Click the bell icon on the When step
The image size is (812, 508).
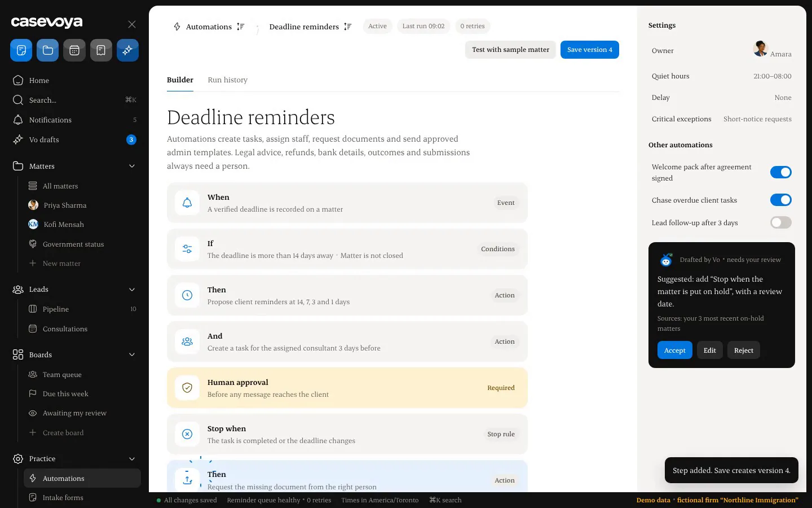click(187, 203)
